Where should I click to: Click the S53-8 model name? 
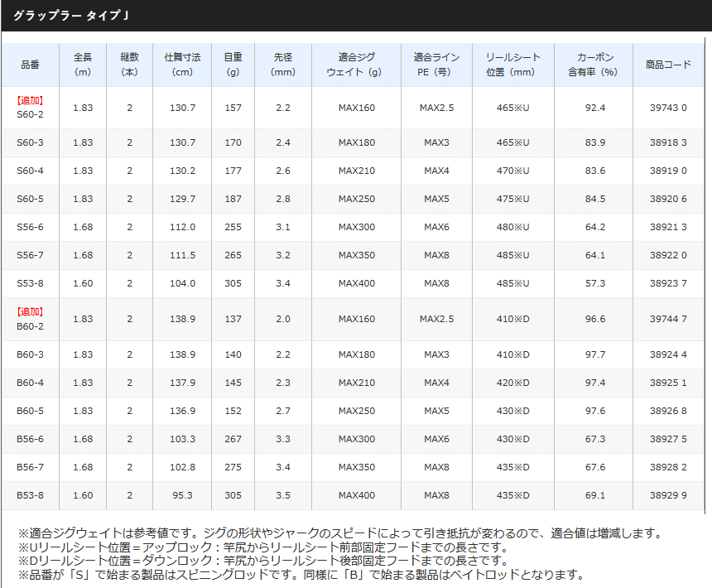30,283
